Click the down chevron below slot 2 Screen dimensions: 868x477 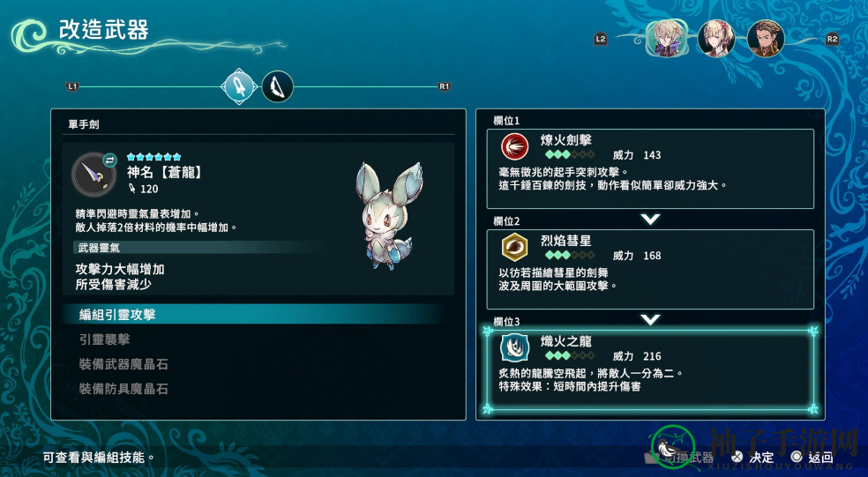[x=650, y=319]
